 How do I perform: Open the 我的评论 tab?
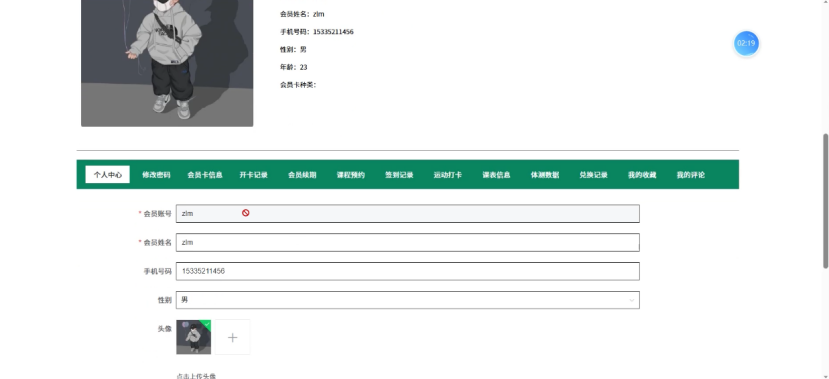(x=690, y=174)
